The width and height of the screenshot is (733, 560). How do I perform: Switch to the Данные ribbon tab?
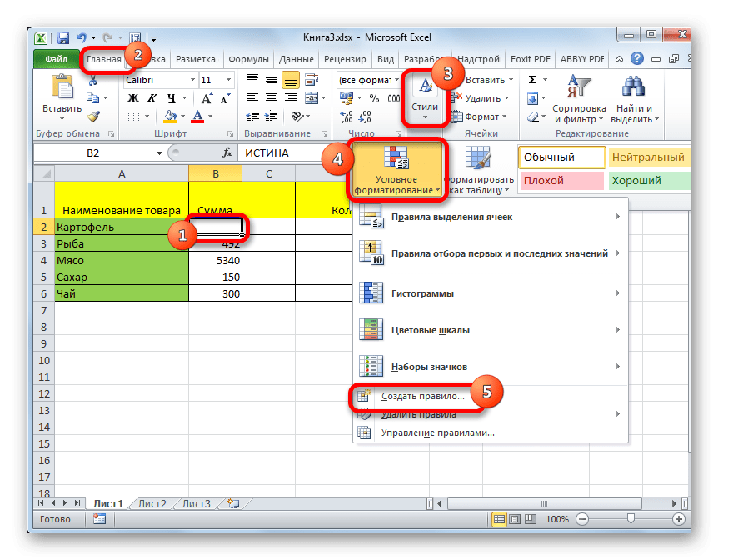(x=297, y=59)
